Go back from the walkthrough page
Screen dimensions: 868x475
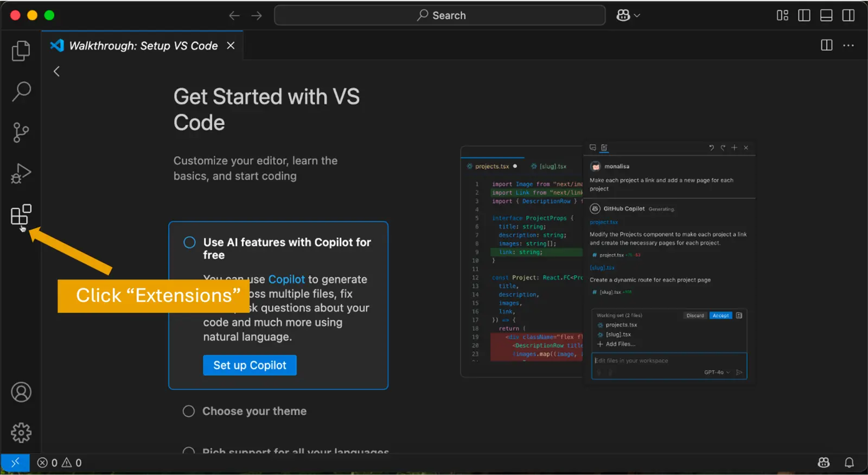56,71
